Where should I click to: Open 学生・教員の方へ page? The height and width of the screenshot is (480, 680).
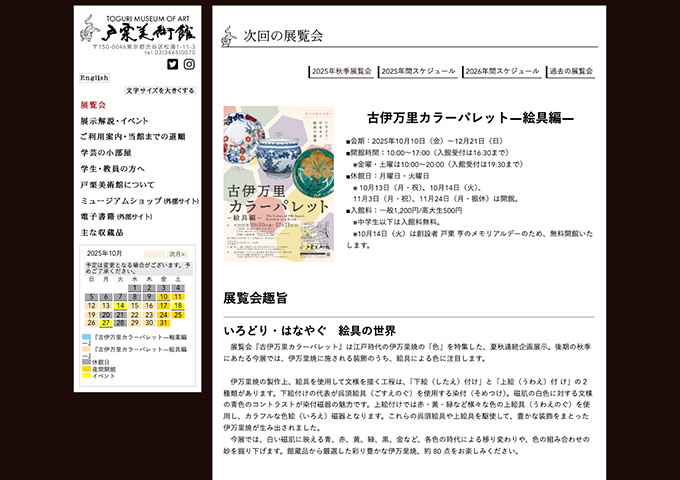[112, 169]
